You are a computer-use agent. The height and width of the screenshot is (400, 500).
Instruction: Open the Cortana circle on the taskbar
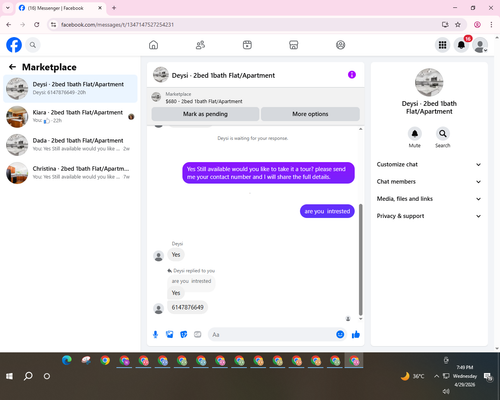[x=47, y=376]
